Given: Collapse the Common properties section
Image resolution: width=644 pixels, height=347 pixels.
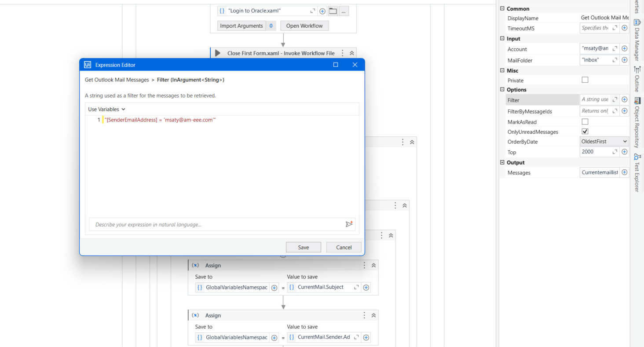Looking at the screenshot, I should pyautogui.click(x=502, y=9).
